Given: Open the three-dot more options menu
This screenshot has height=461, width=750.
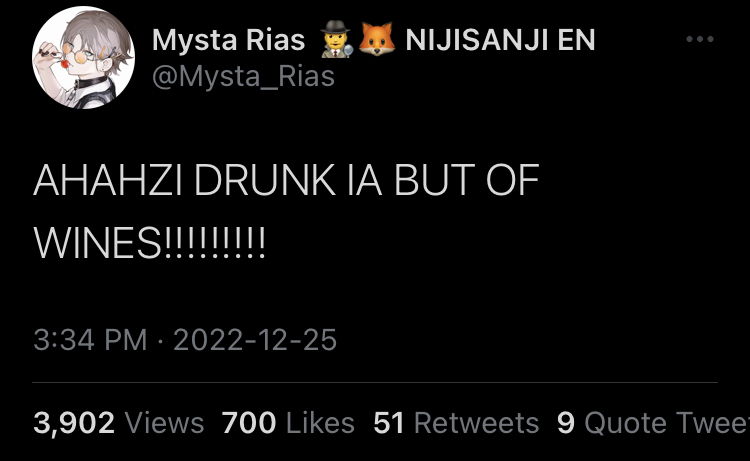Looking at the screenshot, I should (x=700, y=39).
